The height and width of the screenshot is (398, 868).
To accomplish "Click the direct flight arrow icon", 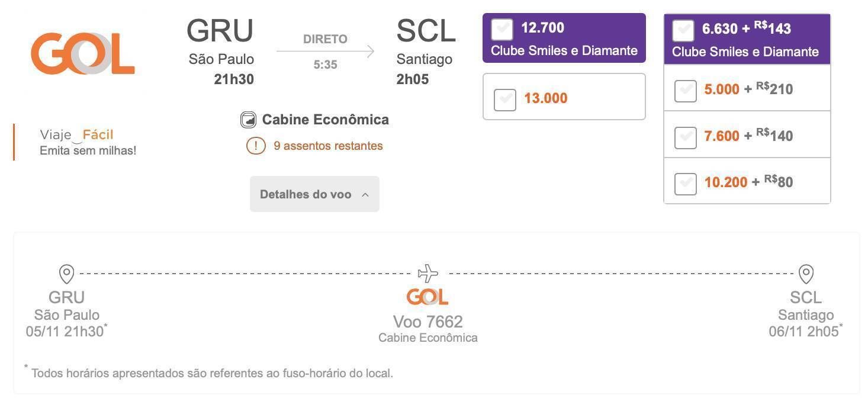I will click(x=325, y=52).
